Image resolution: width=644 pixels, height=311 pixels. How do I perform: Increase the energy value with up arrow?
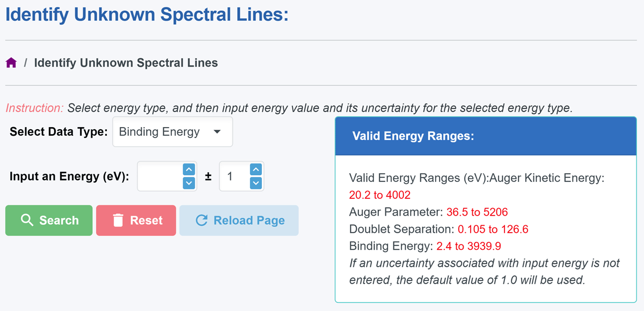[x=188, y=169]
